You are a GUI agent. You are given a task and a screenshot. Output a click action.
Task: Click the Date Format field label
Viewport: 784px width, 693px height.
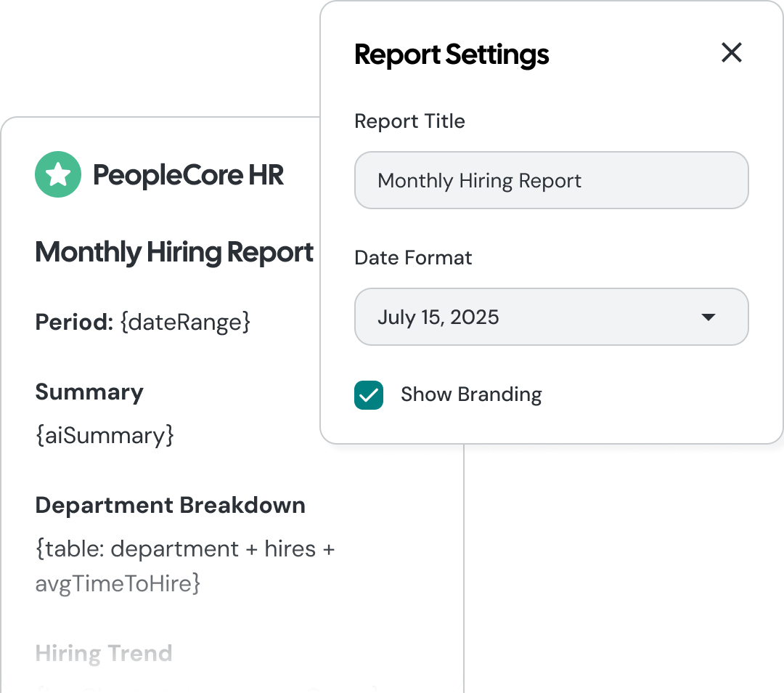[x=413, y=258]
